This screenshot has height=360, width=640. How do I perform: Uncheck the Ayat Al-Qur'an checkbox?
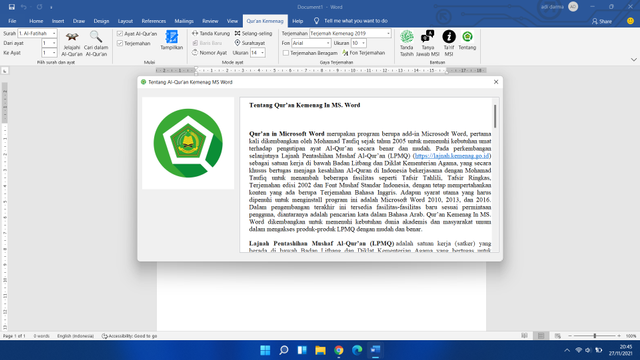120,33
